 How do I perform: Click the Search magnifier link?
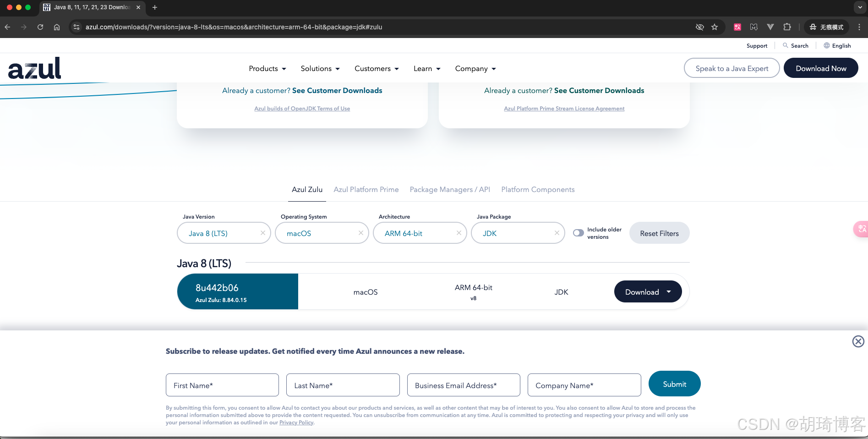click(x=796, y=46)
